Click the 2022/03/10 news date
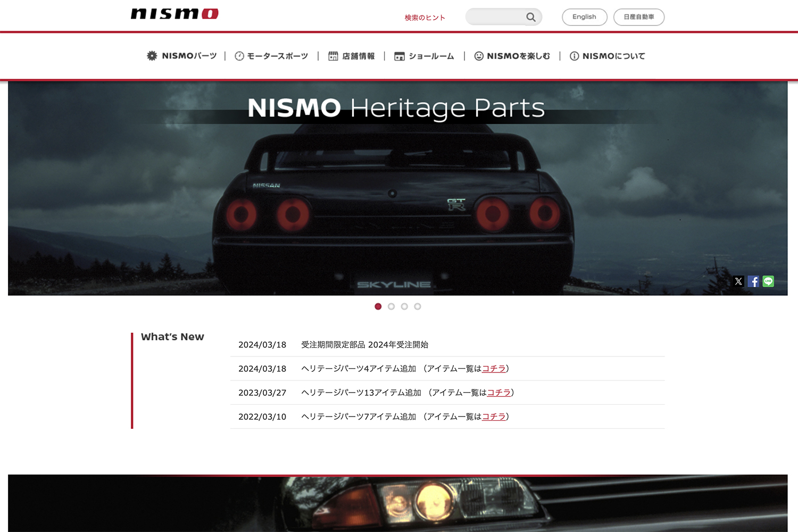 pos(262,417)
